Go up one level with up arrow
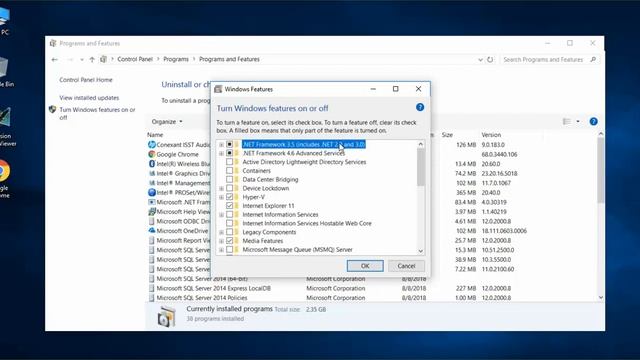This screenshot has height=360, width=640. tap(92, 60)
